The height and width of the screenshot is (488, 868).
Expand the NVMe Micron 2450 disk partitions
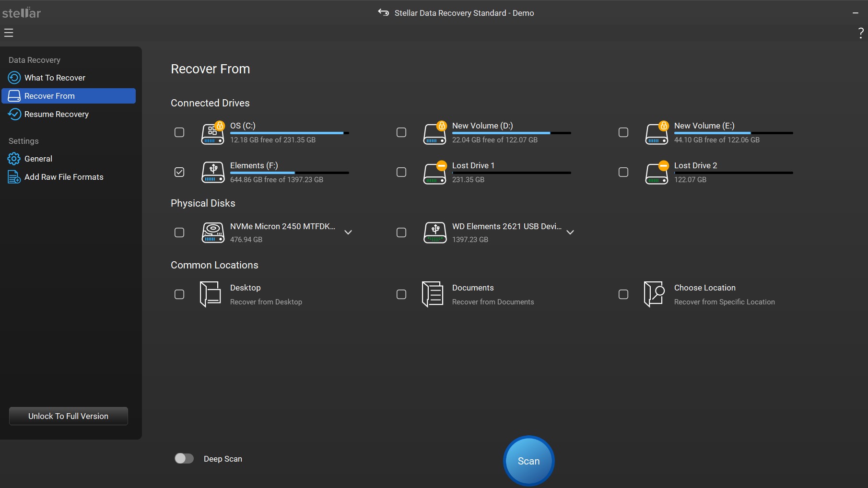pos(348,232)
